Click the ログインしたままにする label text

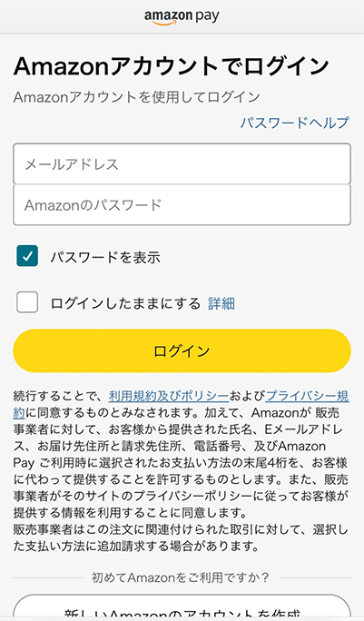point(125,304)
